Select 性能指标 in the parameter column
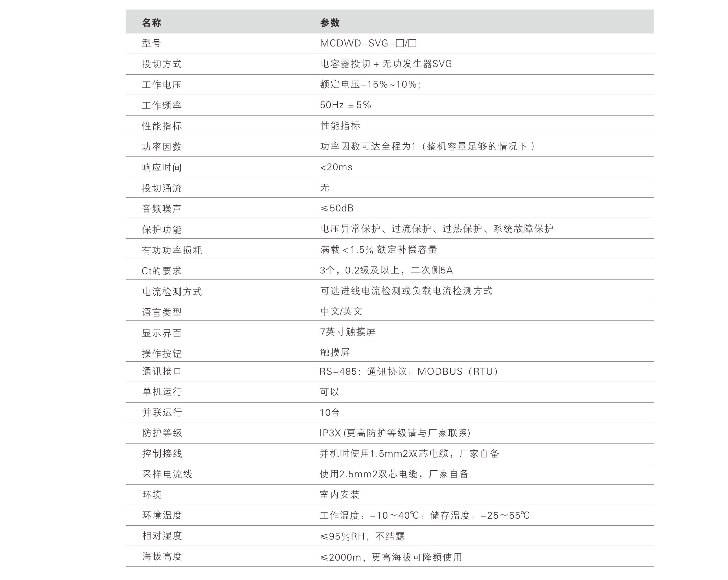Image resolution: width=728 pixels, height=580 pixels. coord(340,126)
